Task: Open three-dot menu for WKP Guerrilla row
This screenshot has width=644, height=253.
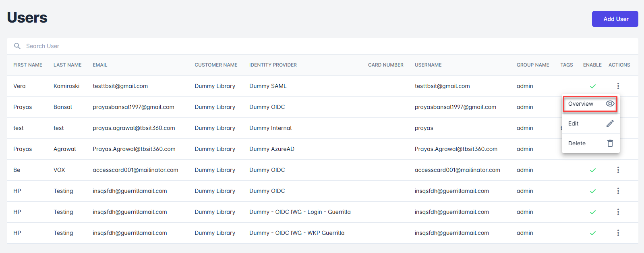Action: point(618,233)
